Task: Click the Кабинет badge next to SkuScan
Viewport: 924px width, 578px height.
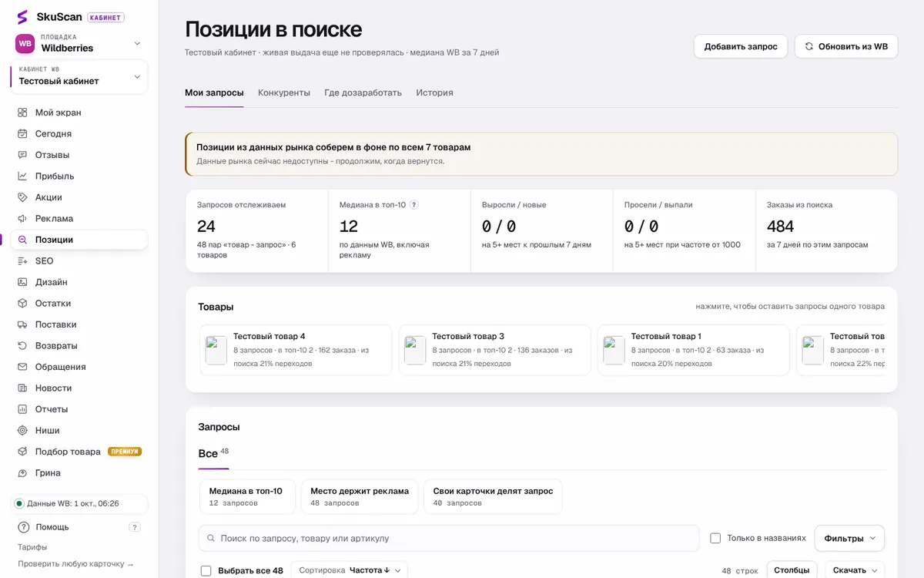Action: click(x=105, y=17)
